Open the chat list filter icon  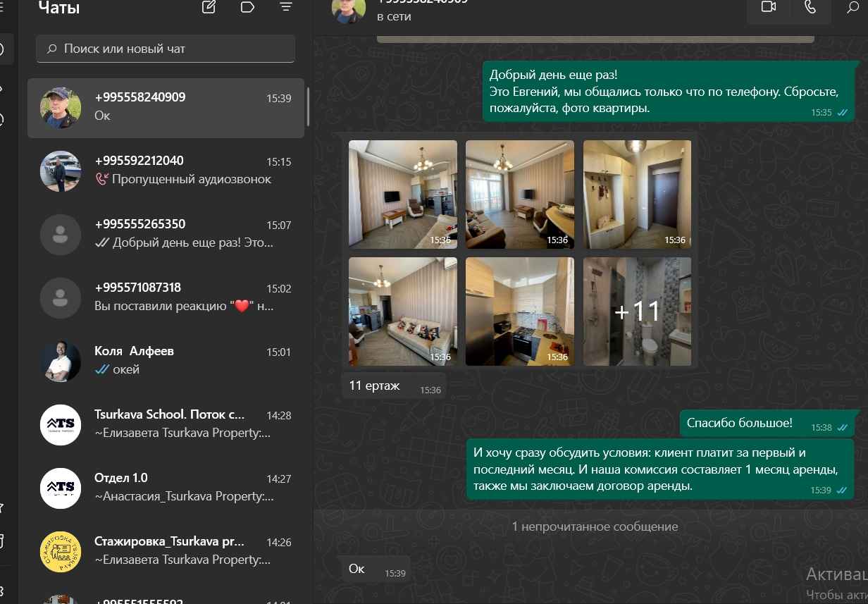(285, 7)
